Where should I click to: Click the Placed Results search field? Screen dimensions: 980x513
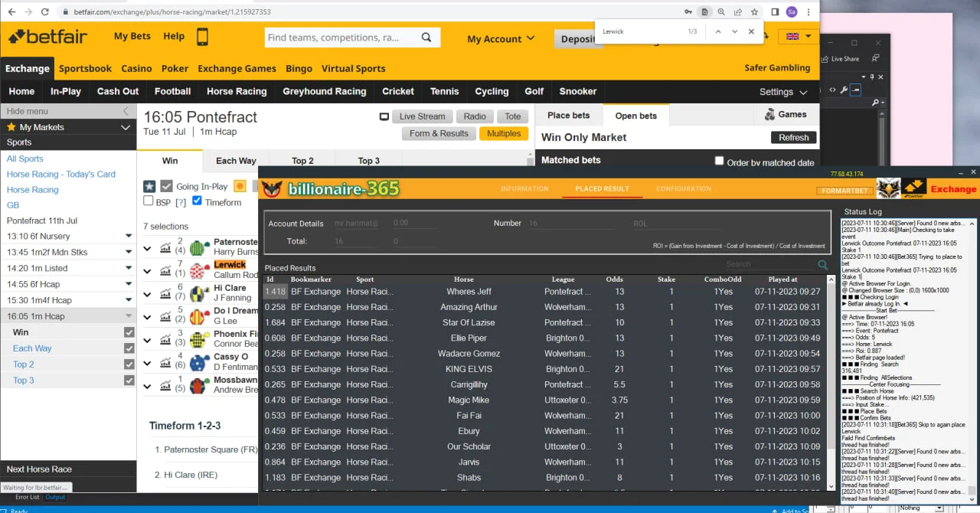tap(769, 264)
